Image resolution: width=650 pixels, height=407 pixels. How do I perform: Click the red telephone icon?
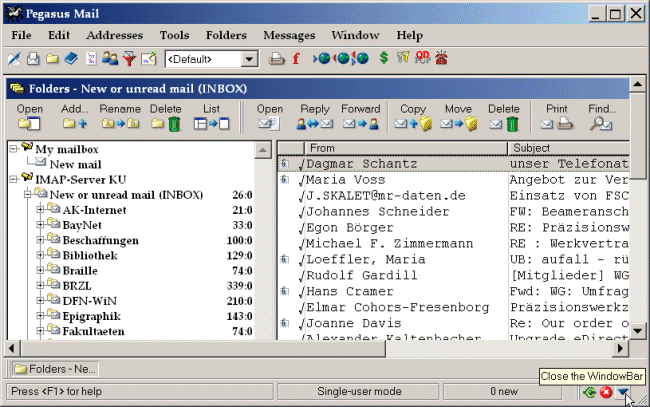tap(441, 58)
